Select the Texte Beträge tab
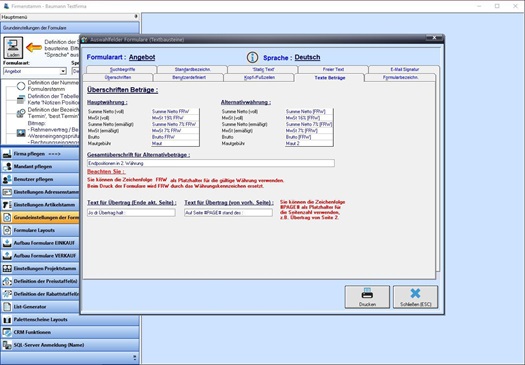Screen dimensions: 525x365 point(329,77)
